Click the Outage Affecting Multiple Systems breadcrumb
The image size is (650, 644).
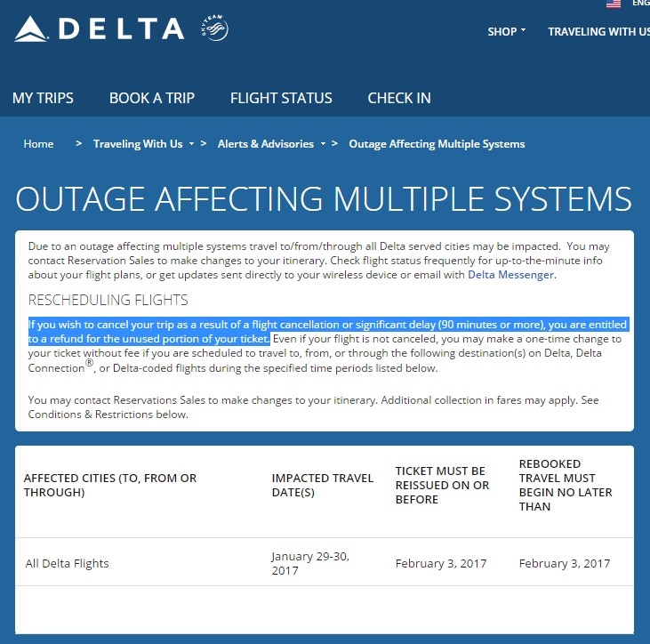pos(437,144)
